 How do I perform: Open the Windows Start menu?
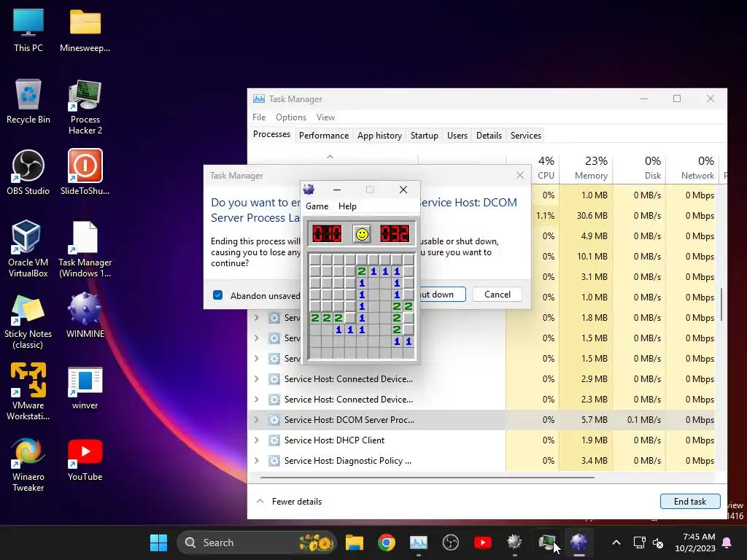tap(158, 542)
